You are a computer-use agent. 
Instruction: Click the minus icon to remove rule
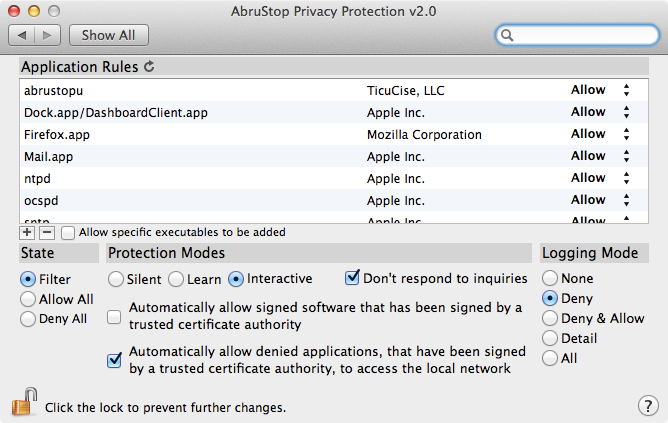[47, 233]
